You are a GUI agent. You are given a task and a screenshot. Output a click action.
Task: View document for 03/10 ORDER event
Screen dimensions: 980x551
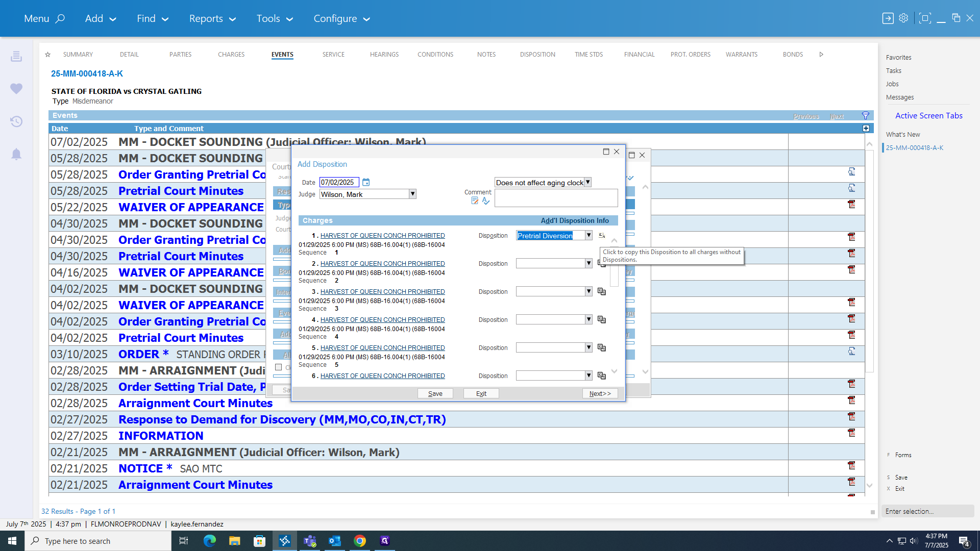pos(851,352)
